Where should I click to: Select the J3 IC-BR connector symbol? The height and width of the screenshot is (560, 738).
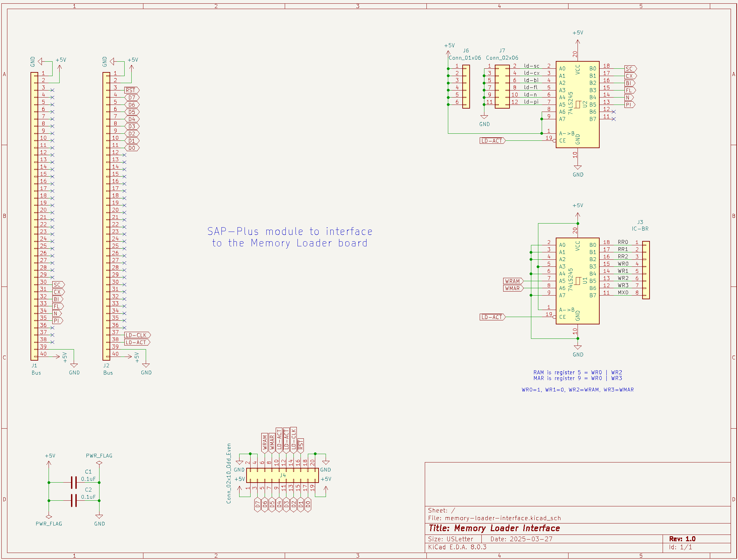point(646,270)
